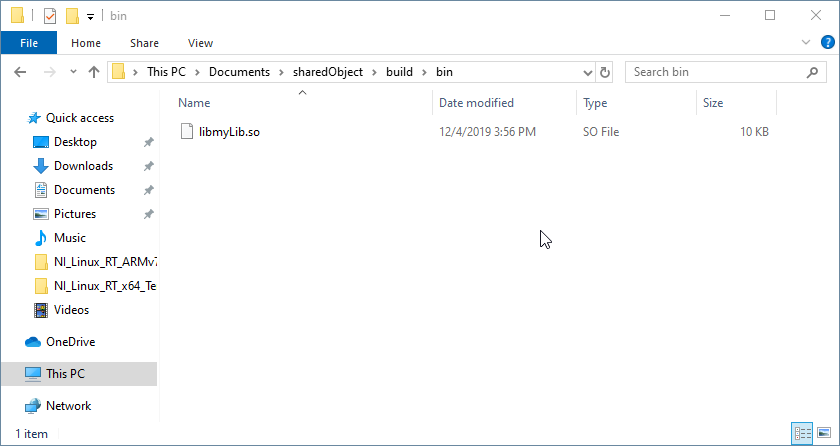Open OneDrive in navigation pane
This screenshot has height=446, width=840.
click(70, 342)
